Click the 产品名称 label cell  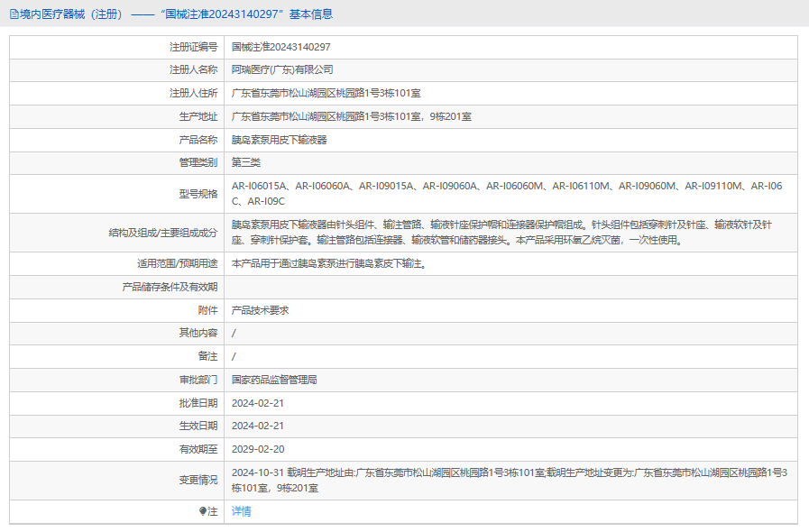(x=116, y=140)
